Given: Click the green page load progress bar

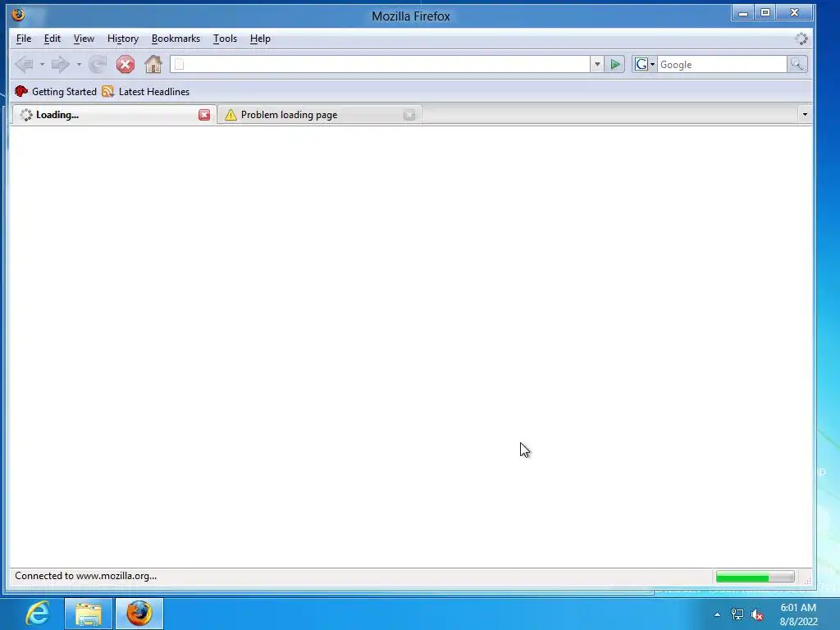Looking at the screenshot, I should pos(755,577).
